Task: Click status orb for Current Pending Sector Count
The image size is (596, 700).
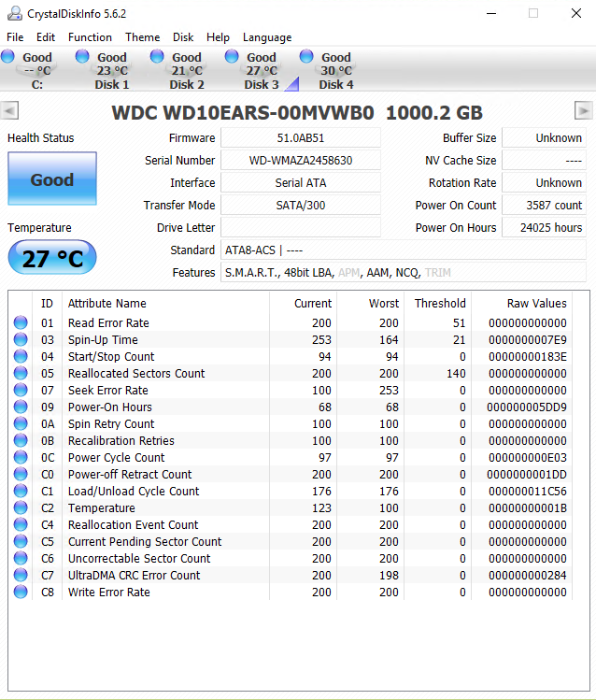Action: 21,541
